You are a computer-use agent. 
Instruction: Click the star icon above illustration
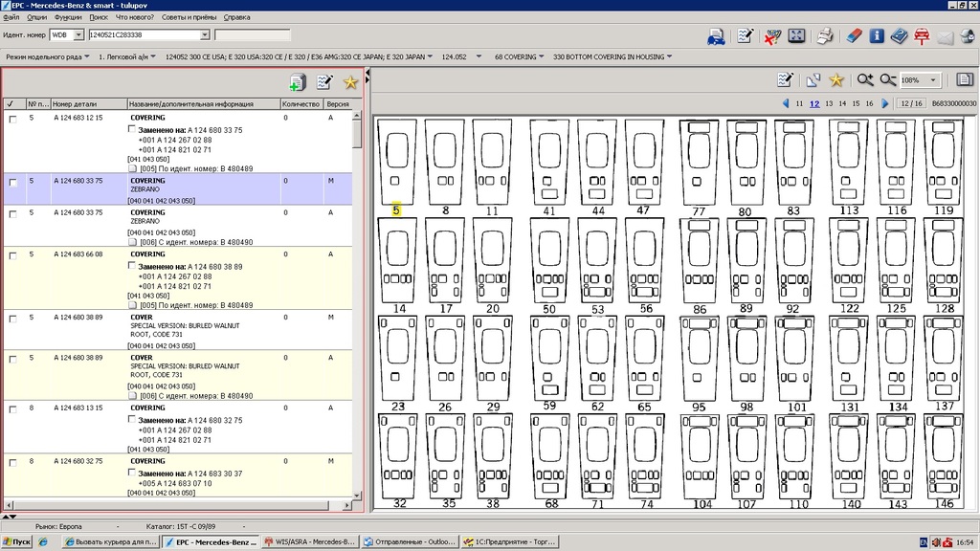[836, 80]
